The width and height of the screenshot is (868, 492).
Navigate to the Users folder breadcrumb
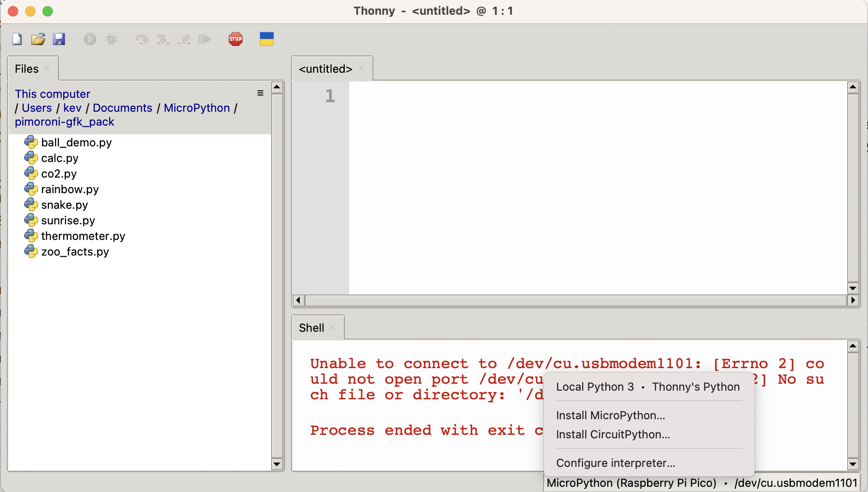[x=37, y=108]
